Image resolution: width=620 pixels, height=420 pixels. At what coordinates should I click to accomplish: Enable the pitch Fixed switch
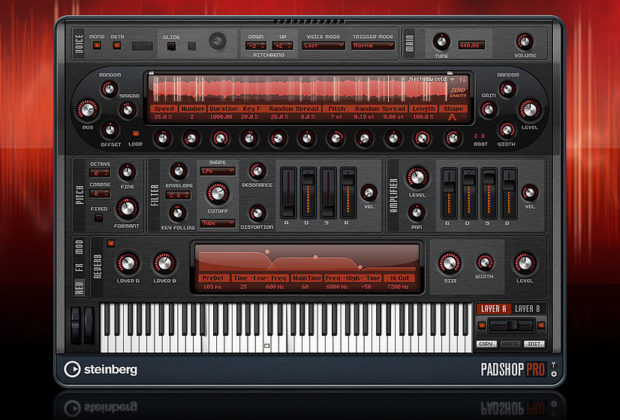point(98,218)
